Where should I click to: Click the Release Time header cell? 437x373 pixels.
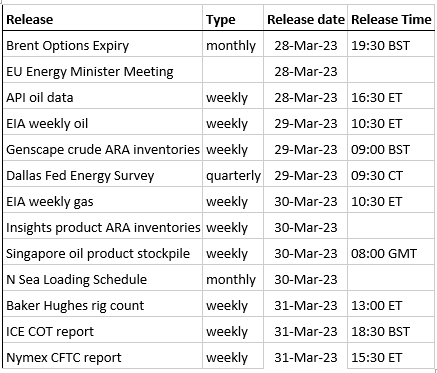point(391,19)
